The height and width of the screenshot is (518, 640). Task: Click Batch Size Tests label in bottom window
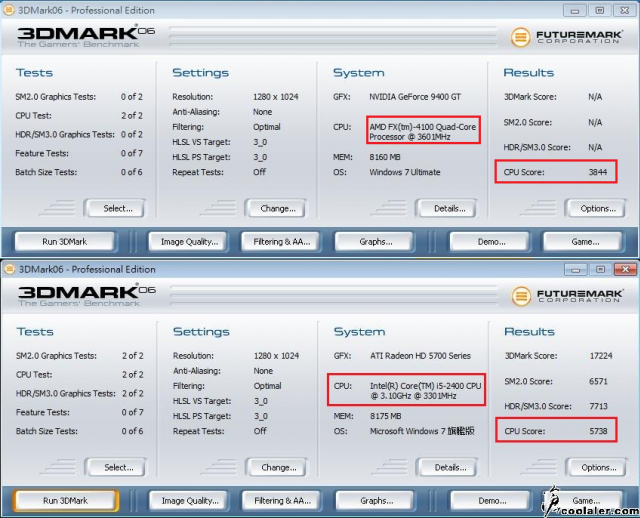pos(47,431)
